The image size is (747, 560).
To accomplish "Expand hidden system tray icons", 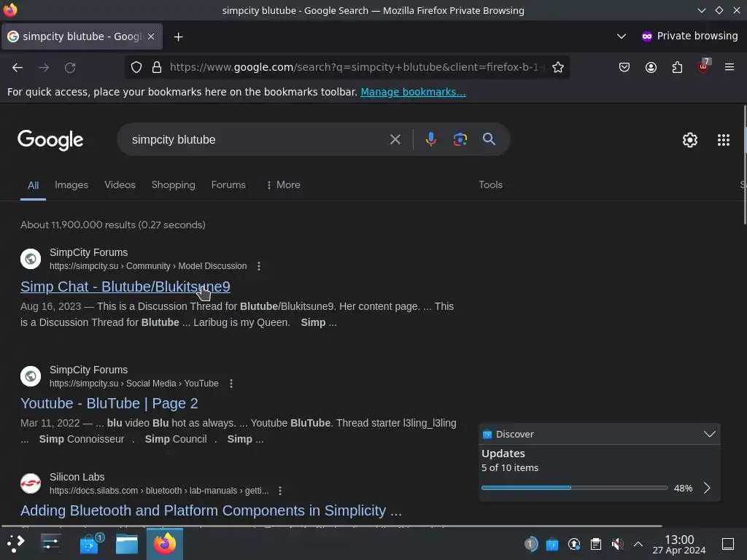I will (x=638, y=544).
